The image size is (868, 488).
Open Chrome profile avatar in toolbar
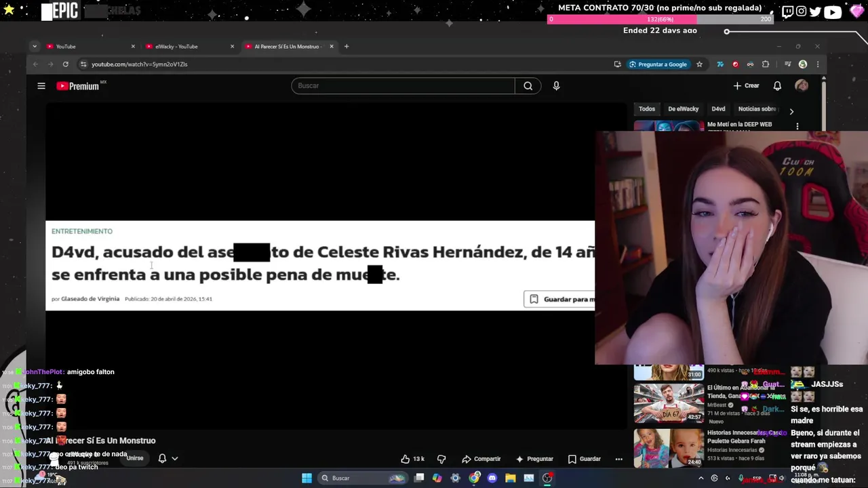803,64
